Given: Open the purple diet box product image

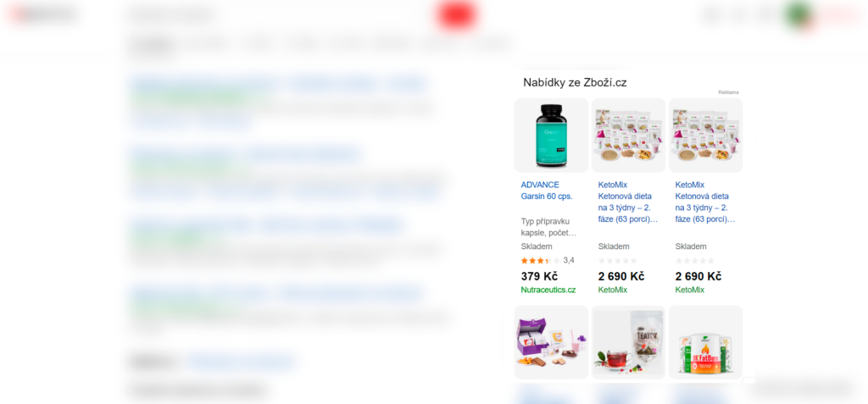Looking at the screenshot, I should tap(551, 342).
